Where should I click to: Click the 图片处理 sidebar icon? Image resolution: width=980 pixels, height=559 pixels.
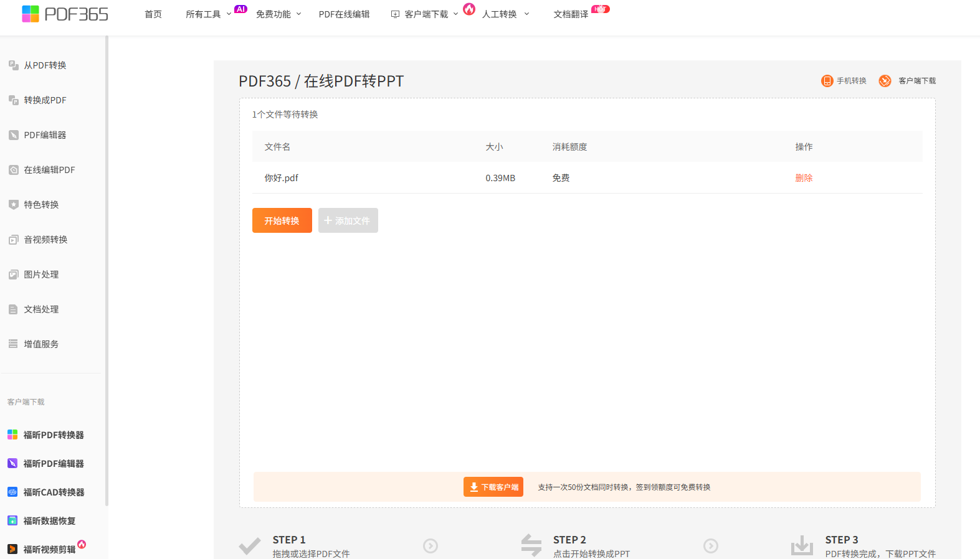coord(14,274)
